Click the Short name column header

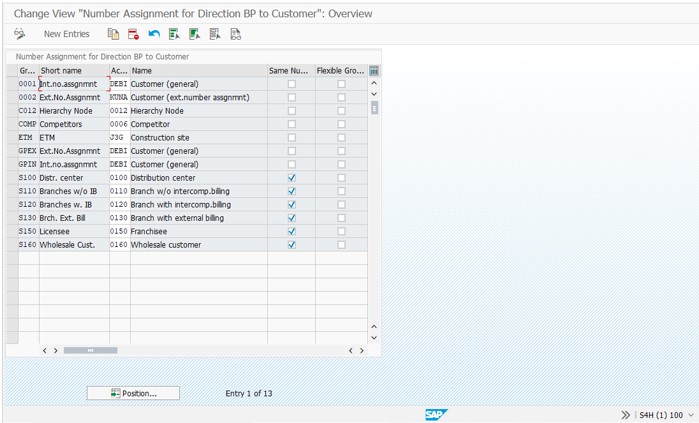74,70
